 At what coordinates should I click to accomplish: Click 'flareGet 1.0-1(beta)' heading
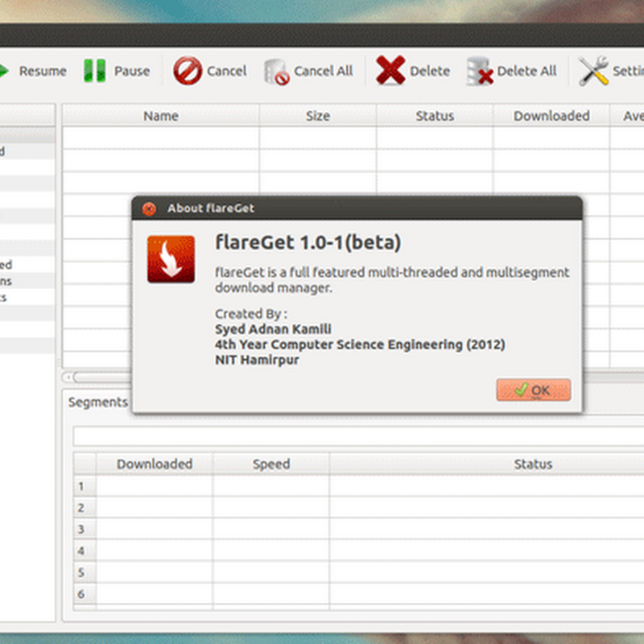click(x=308, y=242)
